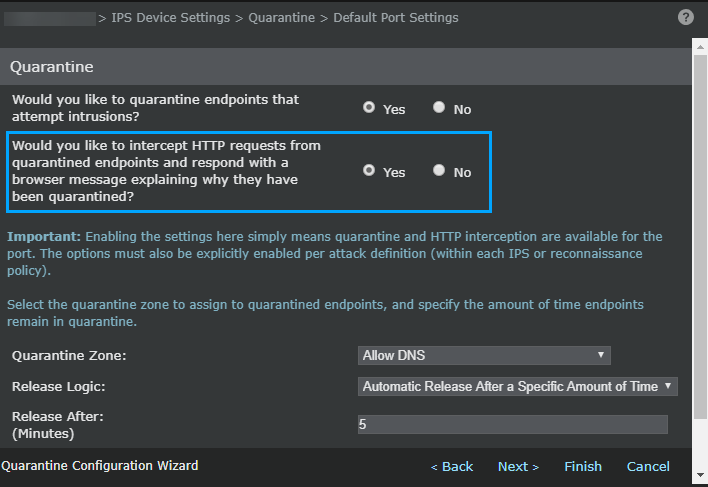Click the Release After minutes field
The image size is (708, 487).
tap(512, 424)
